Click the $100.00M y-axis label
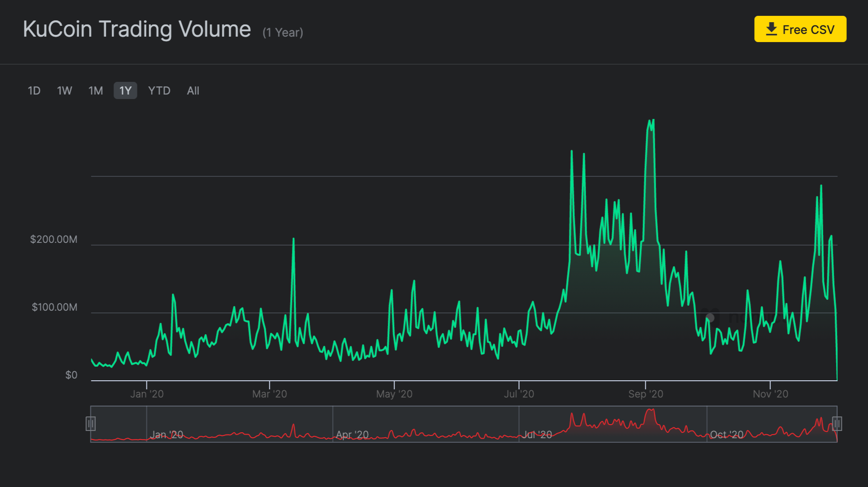 coord(55,307)
